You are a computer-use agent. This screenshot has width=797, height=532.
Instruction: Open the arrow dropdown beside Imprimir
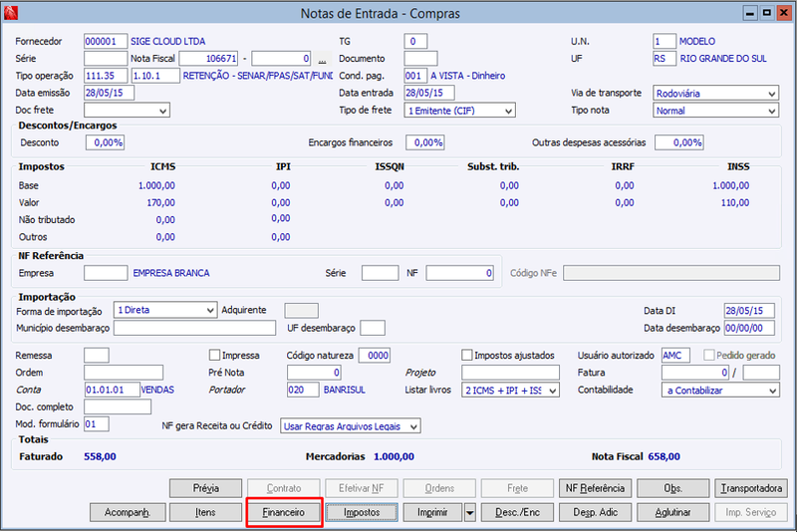[469, 513]
